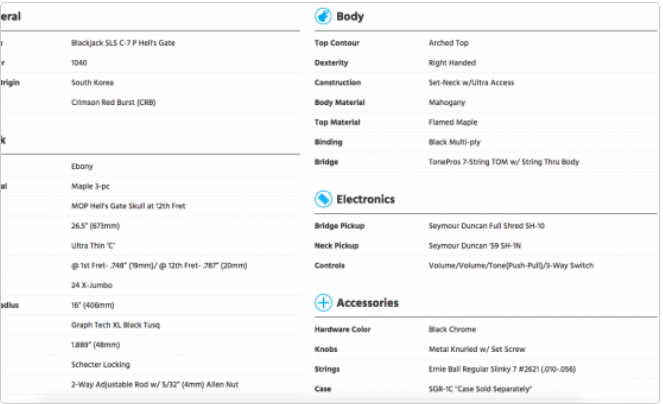Click the Graph Tech XL Black Tusq value
The width and height of the screenshot is (663, 404).
[x=116, y=325]
